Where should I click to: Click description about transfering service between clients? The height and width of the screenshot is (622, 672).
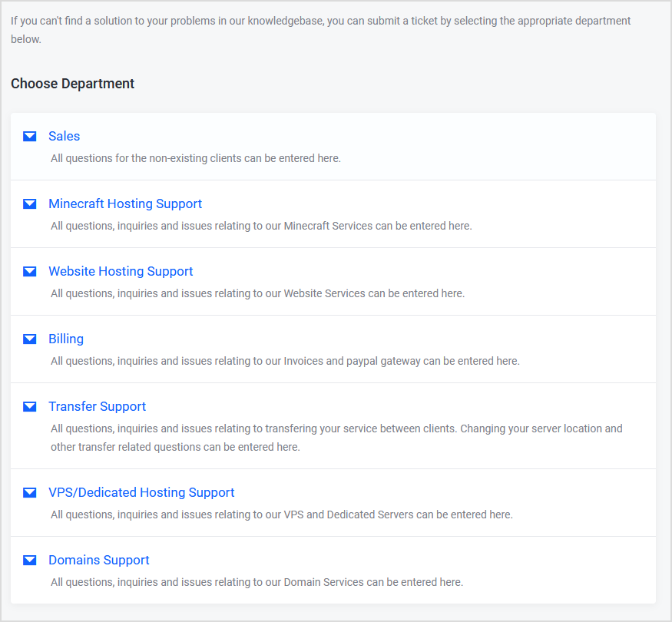[x=336, y=438]
